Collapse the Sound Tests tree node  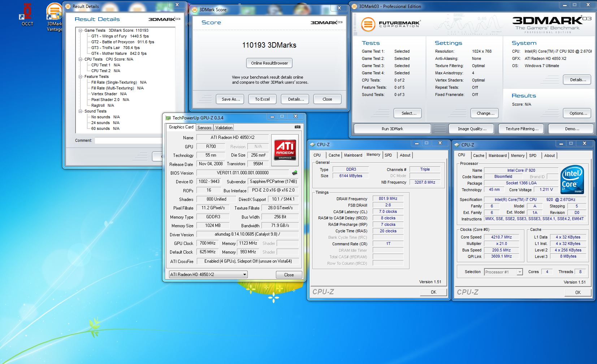coord(81,111)
